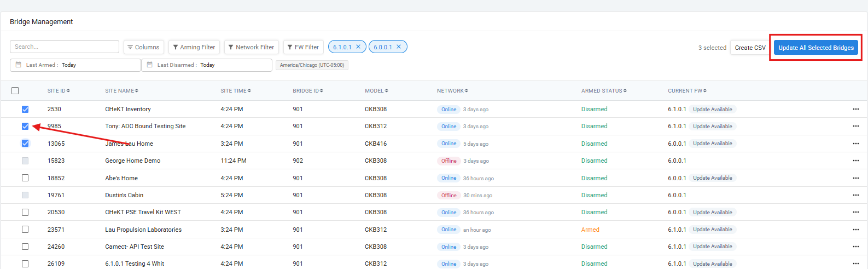Open the Last Disarmed date picker
868x269 pixels.
207,65
